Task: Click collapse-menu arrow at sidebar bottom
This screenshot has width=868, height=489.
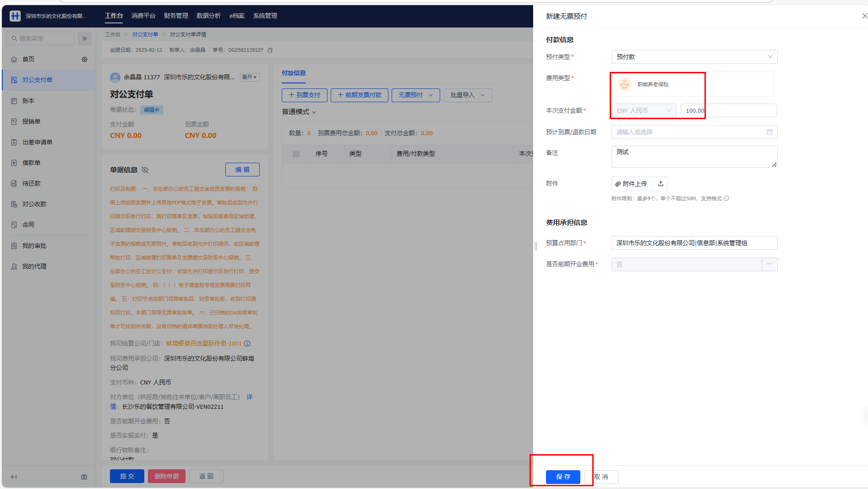Action: [x=14, y=477]
